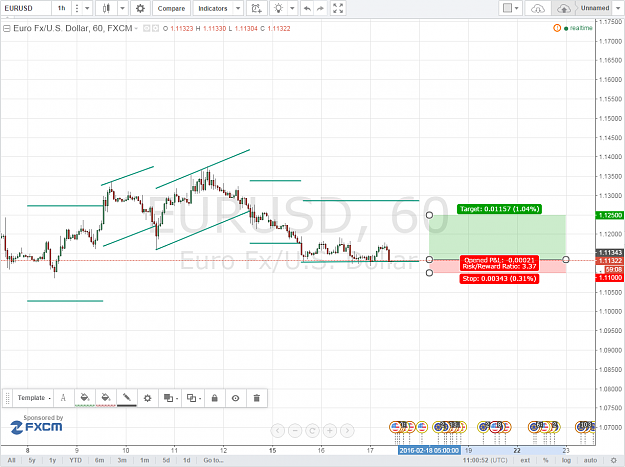The height and width of the screenshot is (467, 625).
Task: Move chart back with left arrow control
Action: [x=277, y=430]
